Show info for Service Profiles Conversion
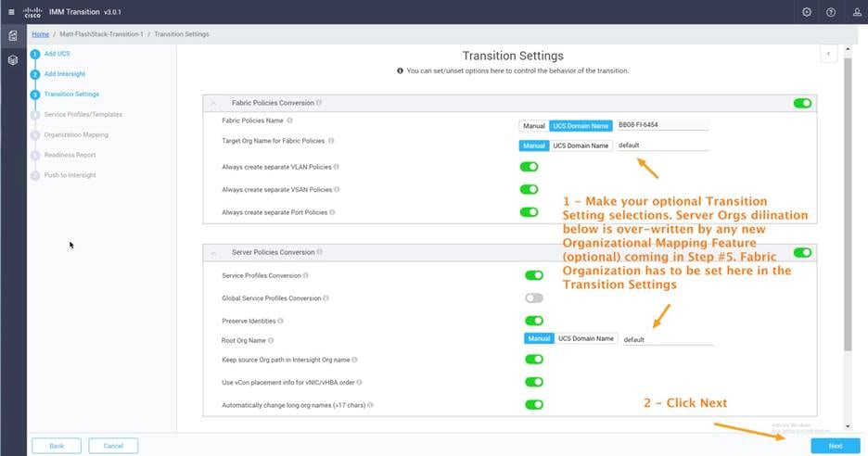 click(306, 275)
